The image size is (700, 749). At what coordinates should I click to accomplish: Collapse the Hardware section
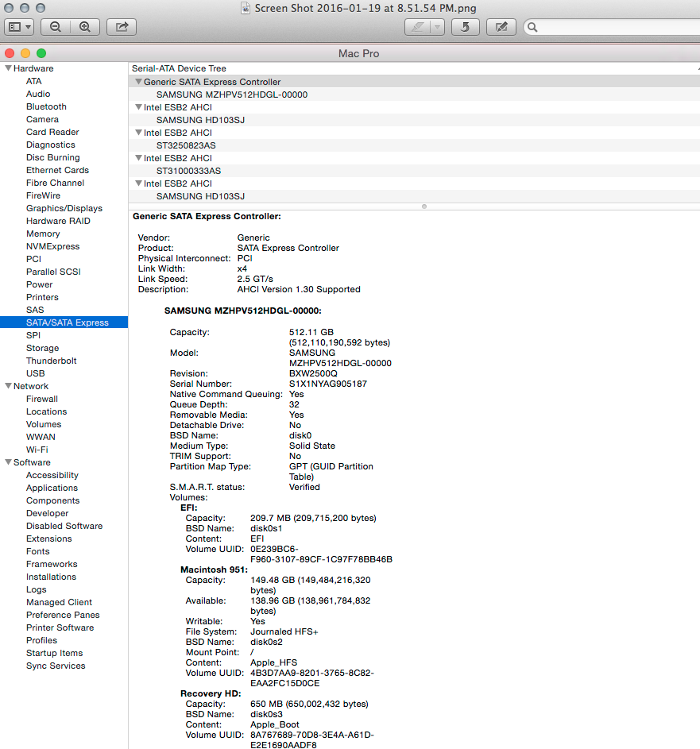(8, 68)
